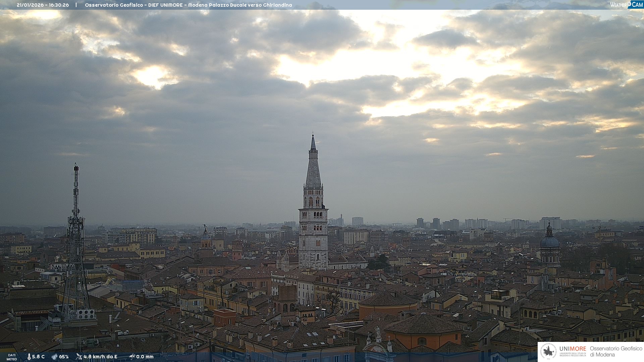Click the humidity water drops icon
This screenshot has width=644, height=362.
pos(54,357)
